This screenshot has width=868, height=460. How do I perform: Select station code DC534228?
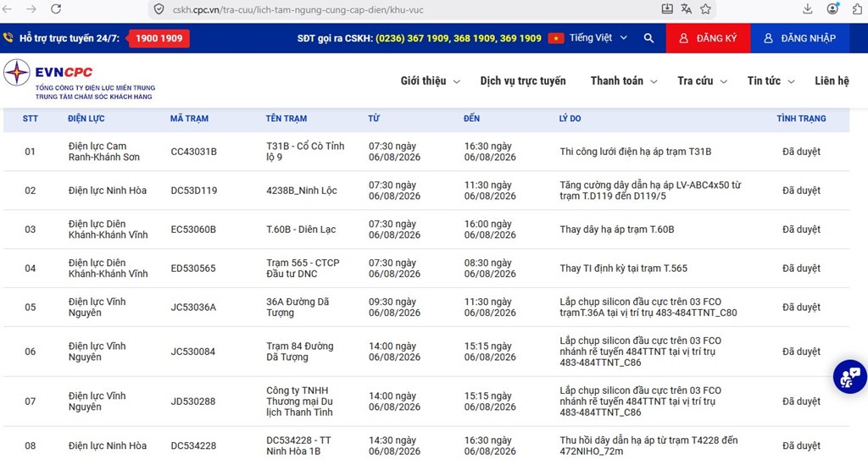click(x=193, y=446)
